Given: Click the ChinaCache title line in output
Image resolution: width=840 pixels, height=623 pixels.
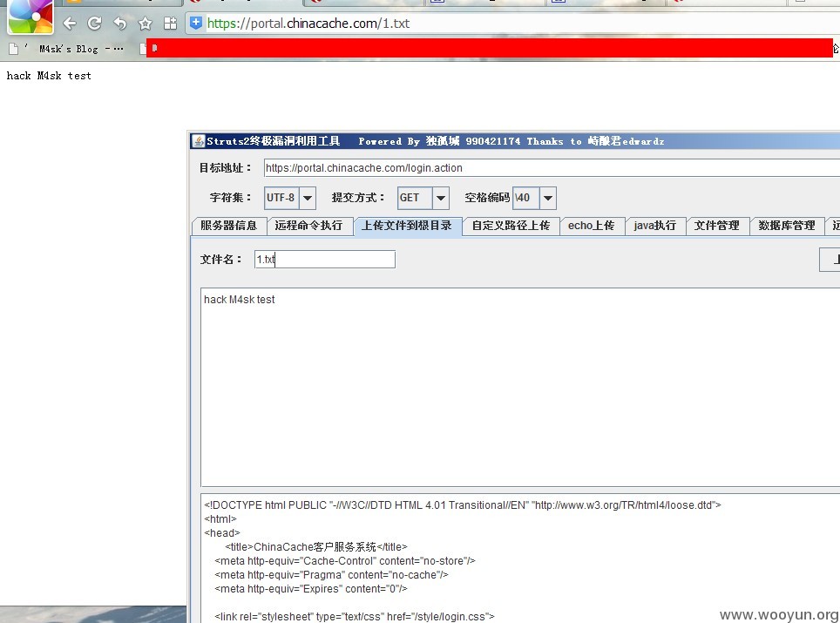Looking at the screenshot, I should [x=316, y=547].
